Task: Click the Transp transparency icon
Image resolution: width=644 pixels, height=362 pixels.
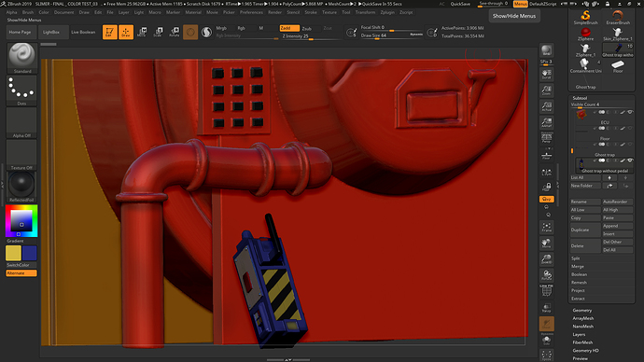Action: tap(546, 308)
